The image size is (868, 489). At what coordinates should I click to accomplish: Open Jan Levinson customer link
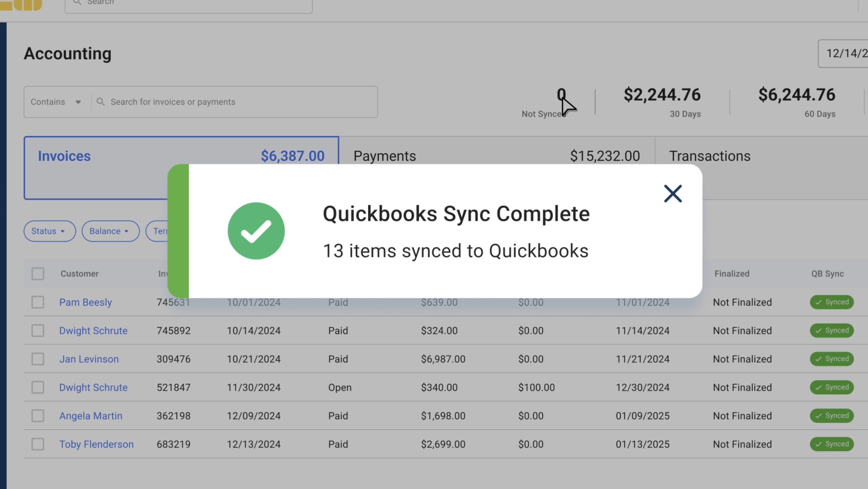click(x=89, y=359)
